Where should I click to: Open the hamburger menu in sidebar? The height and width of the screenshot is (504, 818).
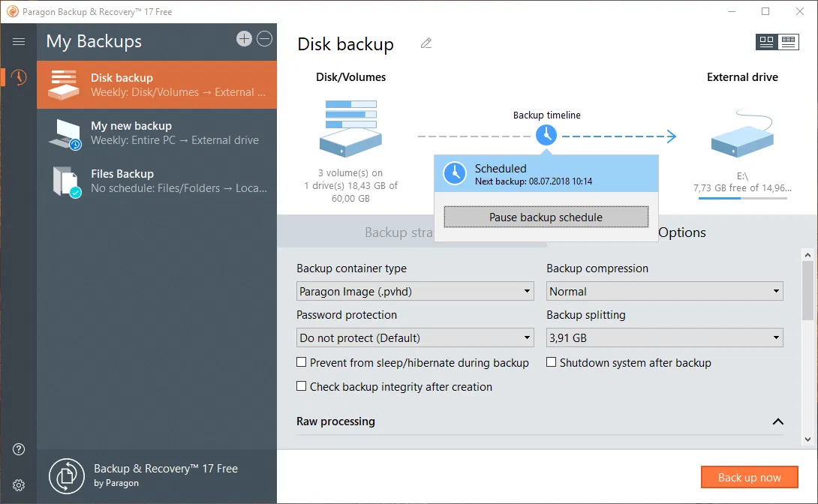tap(19, 42)
